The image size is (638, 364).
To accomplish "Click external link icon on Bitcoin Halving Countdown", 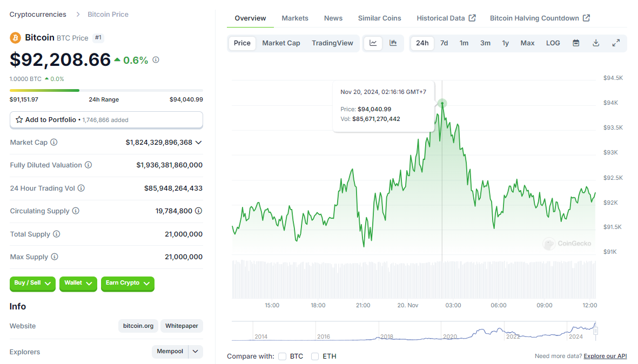I will tap(586, 18).
